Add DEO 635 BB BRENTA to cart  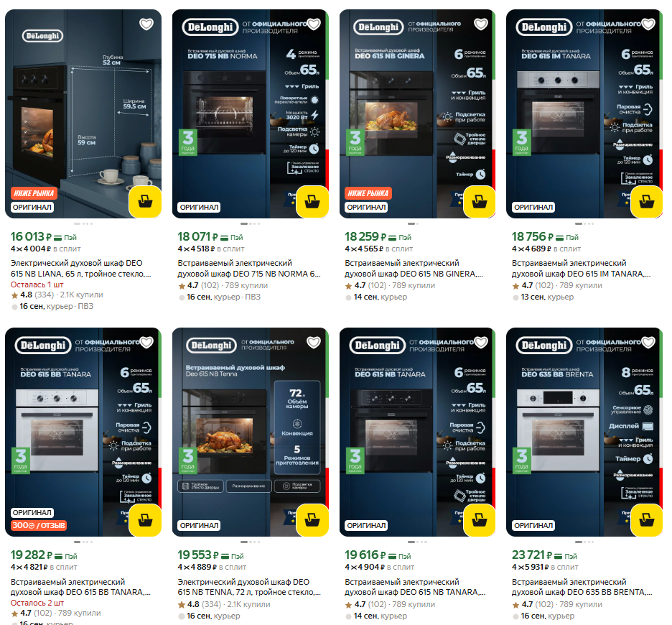647,520
